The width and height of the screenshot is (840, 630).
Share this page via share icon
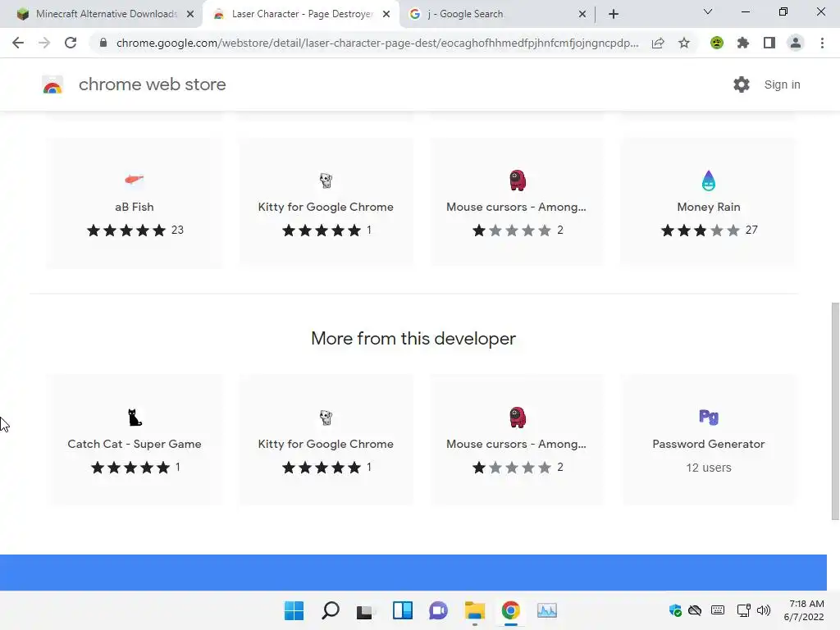(658, 43)
